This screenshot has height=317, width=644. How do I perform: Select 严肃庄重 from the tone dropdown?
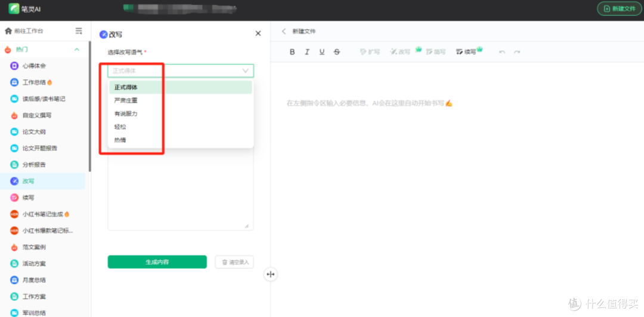(x=126, y=100)
